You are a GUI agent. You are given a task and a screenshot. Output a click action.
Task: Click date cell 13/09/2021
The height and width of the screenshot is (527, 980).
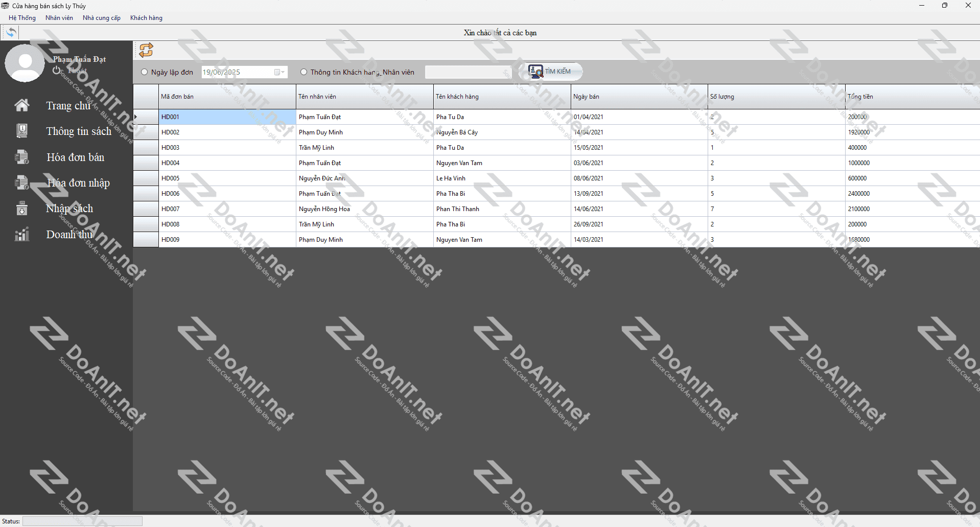639,194
